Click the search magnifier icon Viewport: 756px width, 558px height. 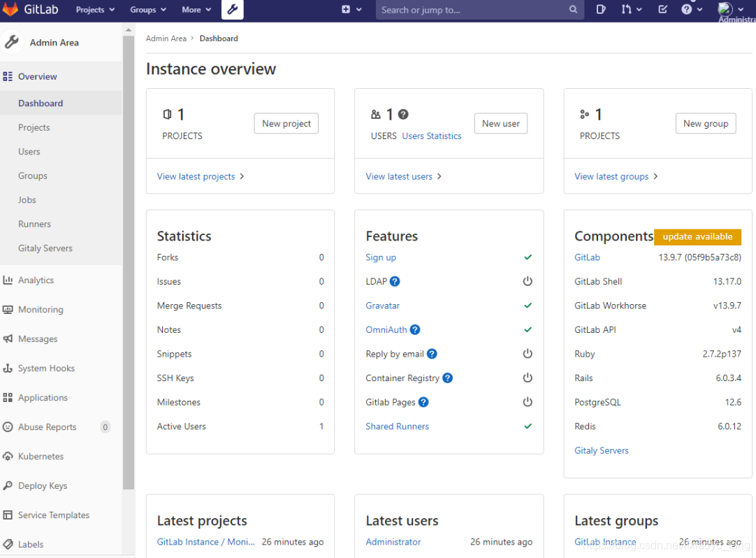click(x=573, y=9)
